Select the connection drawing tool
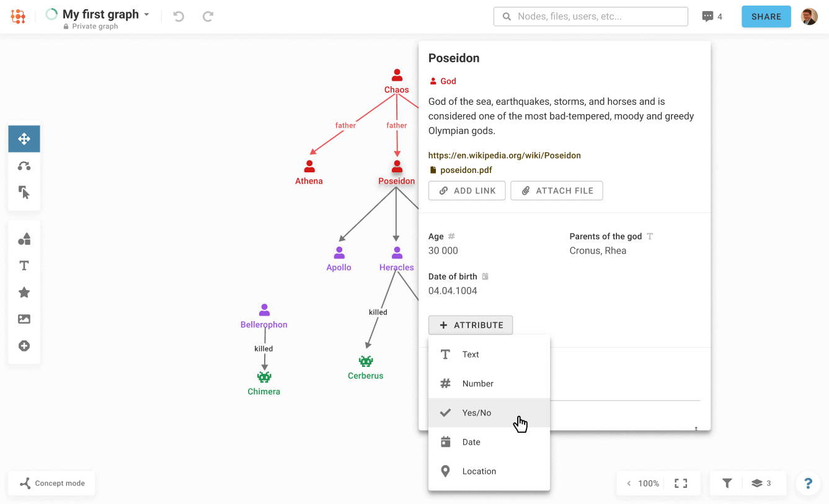Viewport: 829px width, 504px height. [24, 166]
